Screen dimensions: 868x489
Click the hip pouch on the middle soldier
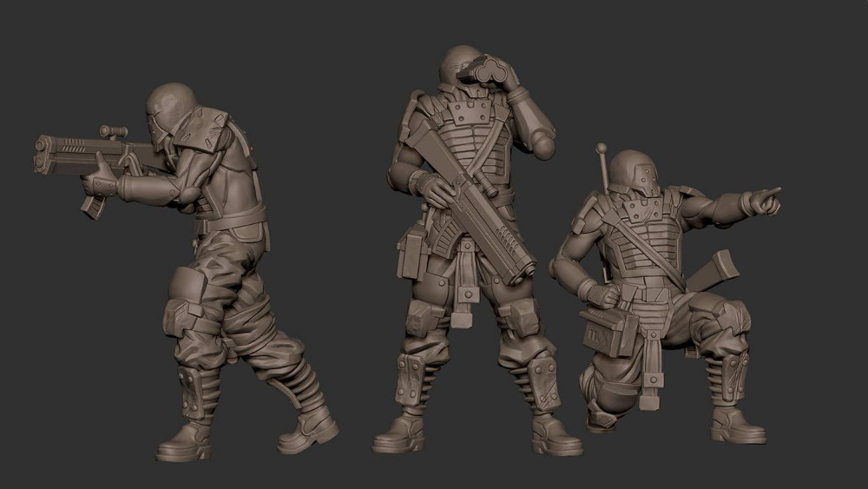(411, 251)
